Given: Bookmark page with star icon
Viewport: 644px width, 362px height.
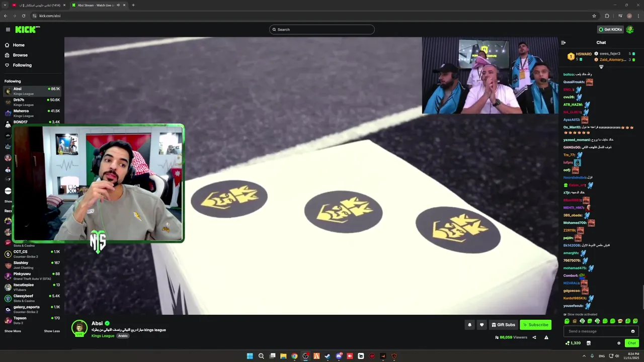Looking at the screenshot, I should pos(594,16).
